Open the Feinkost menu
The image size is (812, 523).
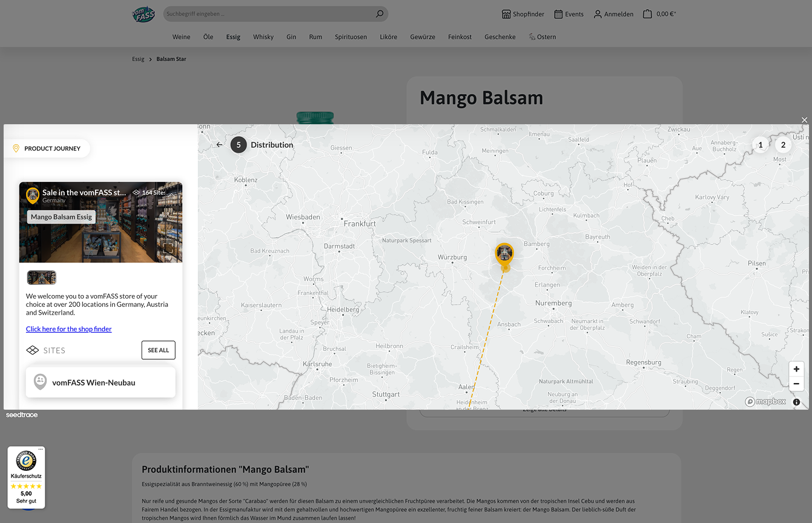coord(460,37)
